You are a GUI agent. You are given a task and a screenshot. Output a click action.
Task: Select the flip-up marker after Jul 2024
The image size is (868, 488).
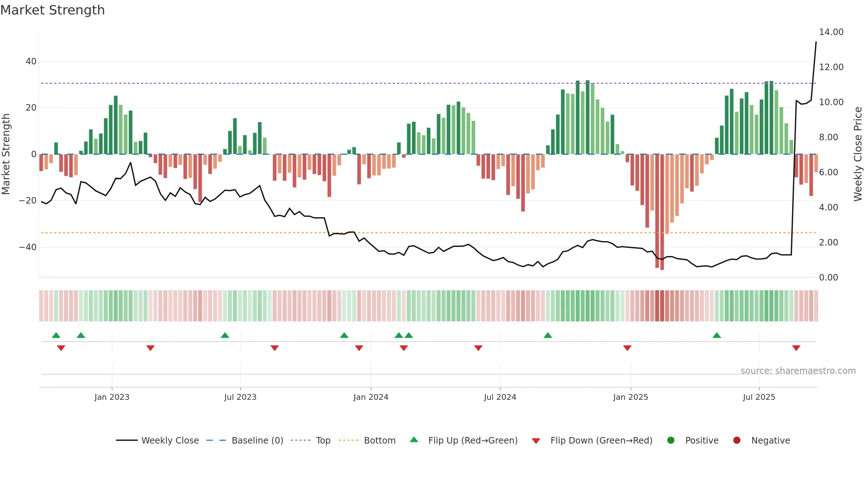point(548,335)
